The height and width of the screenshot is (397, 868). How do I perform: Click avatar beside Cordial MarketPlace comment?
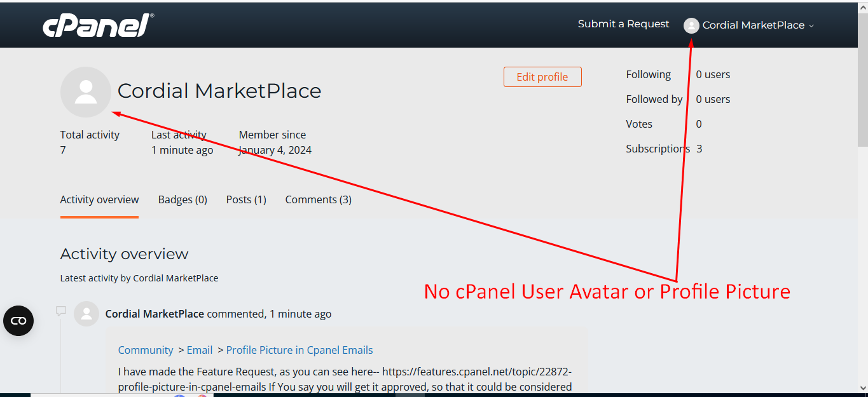(x=86, y=314)
